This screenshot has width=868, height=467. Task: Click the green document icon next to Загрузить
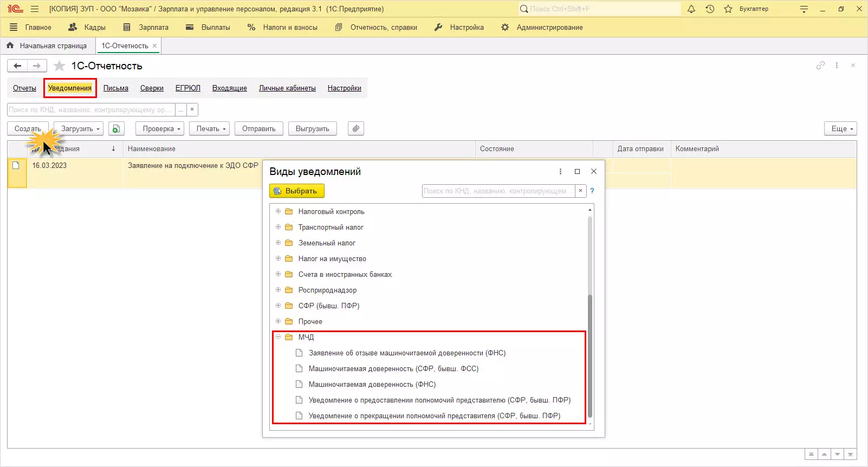point(116,128)
